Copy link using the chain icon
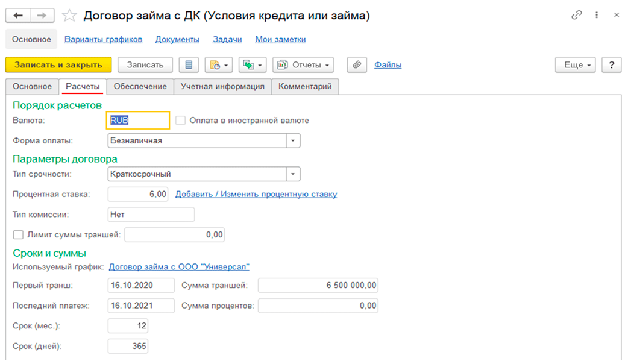This screenshot has height=364, width=625. click(576, 15)
